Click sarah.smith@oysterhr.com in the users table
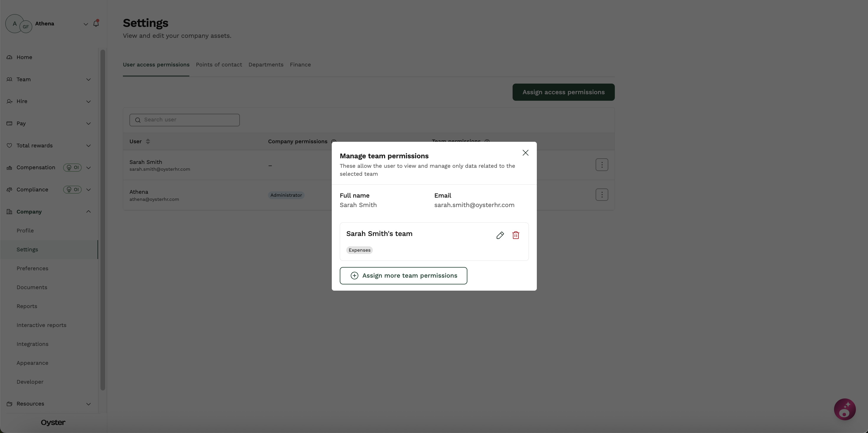 tap(160, 169)
